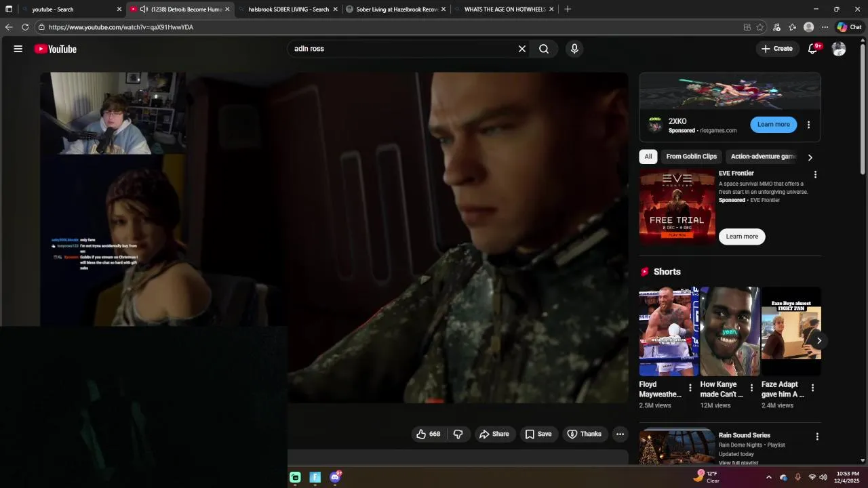Start voice search with the microphone icon

click(574, 49)
